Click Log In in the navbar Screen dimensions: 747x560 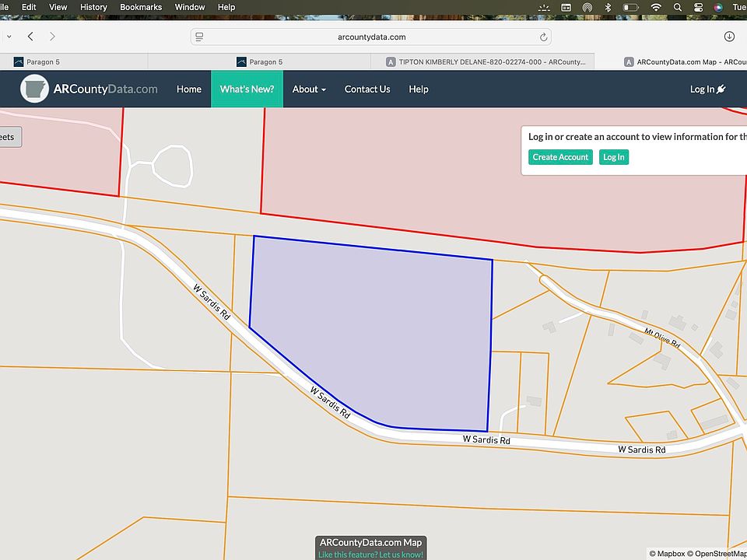tap(707, 89)
